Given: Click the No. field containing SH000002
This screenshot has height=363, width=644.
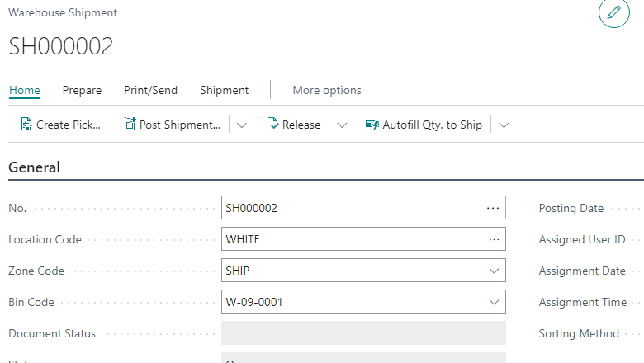Looking at the screenshot, I should click(348, 208).
